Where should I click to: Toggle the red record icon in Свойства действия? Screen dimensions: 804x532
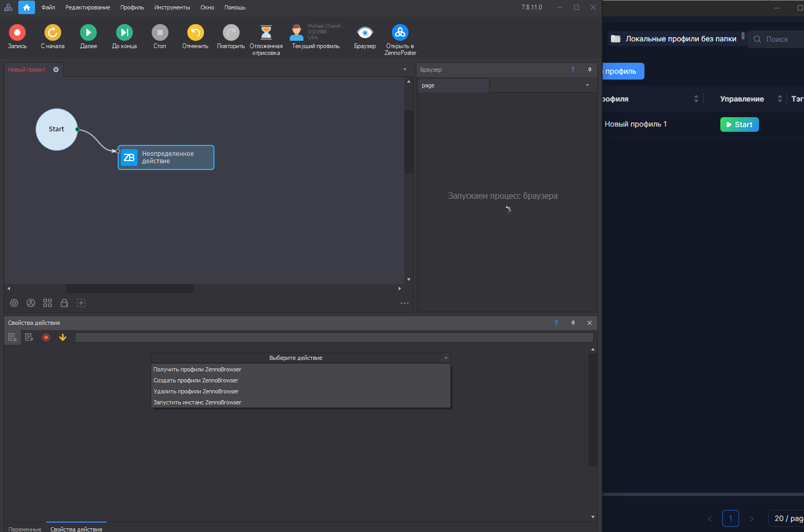(46, 337)
